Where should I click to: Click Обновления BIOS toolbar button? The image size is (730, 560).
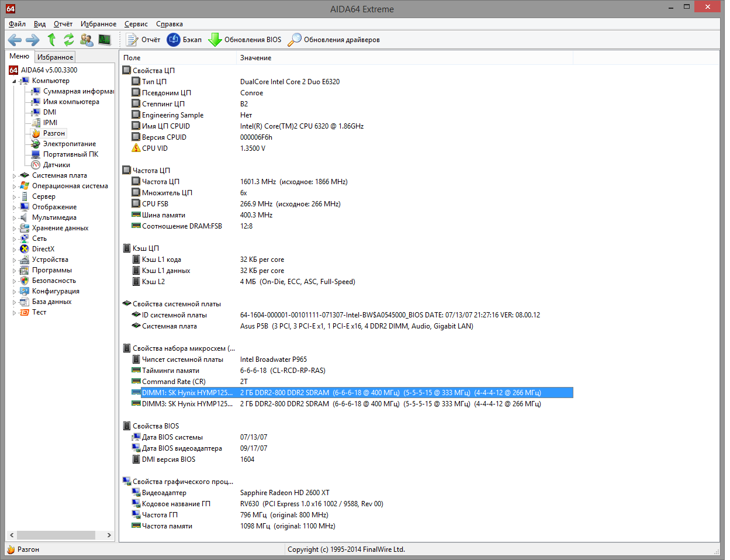(x=245, y=40)
